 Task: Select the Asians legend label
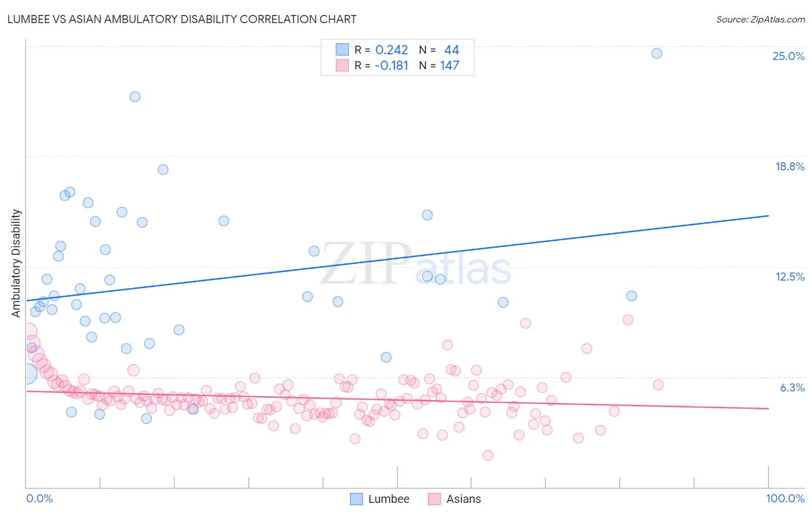tap(463, 499)
